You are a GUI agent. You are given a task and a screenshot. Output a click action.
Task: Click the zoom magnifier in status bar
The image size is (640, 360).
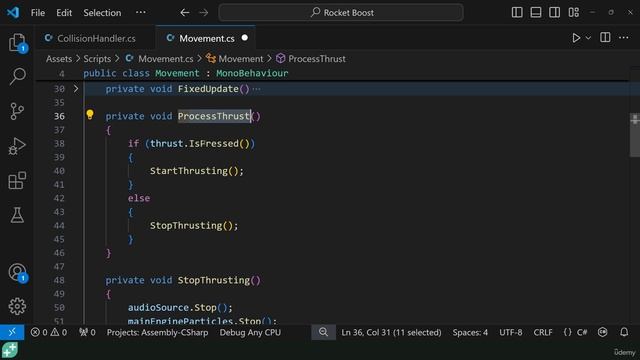(x=323, y=332)
